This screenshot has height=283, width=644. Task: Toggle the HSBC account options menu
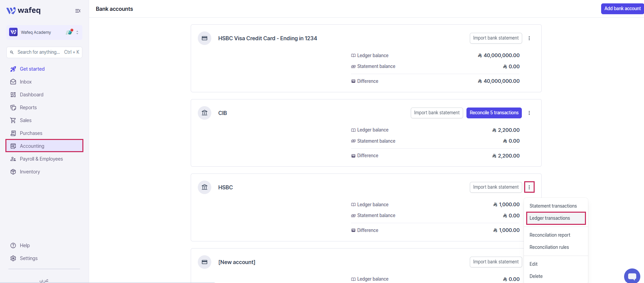click(x=529, y=187)
